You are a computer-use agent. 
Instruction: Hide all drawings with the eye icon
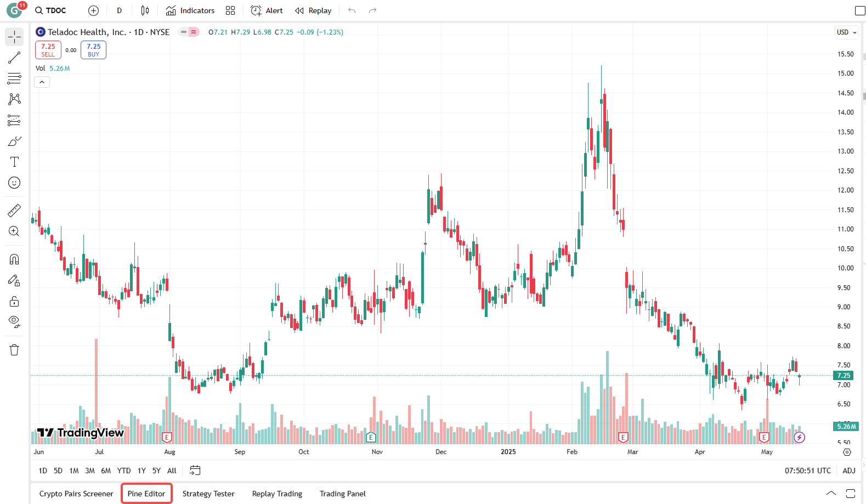14,321
